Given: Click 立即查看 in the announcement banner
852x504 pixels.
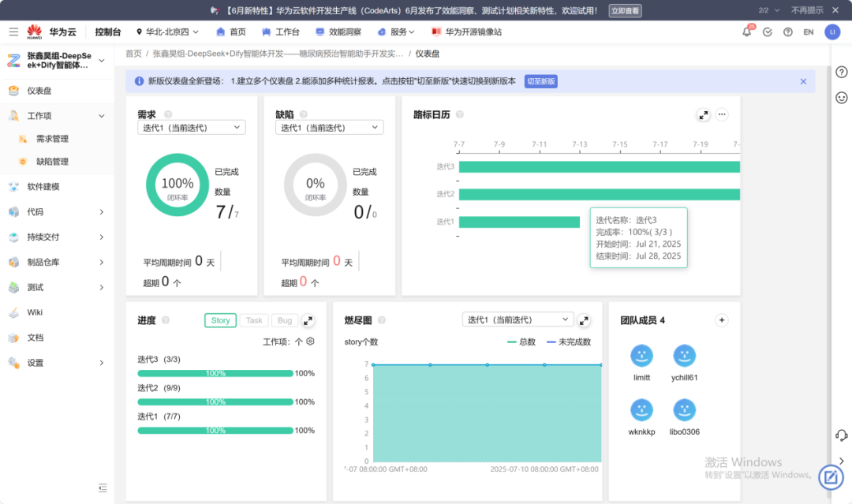Looking at the screenshot, I should tap(625, 10).
